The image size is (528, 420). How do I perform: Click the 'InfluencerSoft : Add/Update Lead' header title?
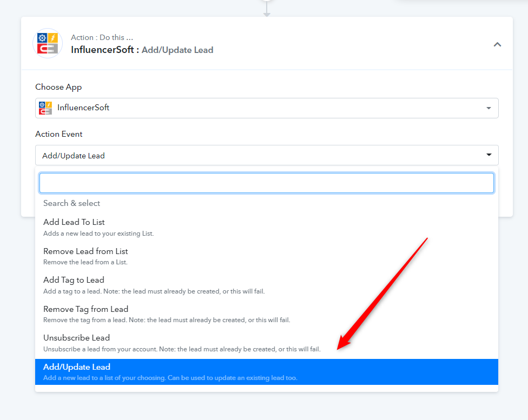[142, 50]
